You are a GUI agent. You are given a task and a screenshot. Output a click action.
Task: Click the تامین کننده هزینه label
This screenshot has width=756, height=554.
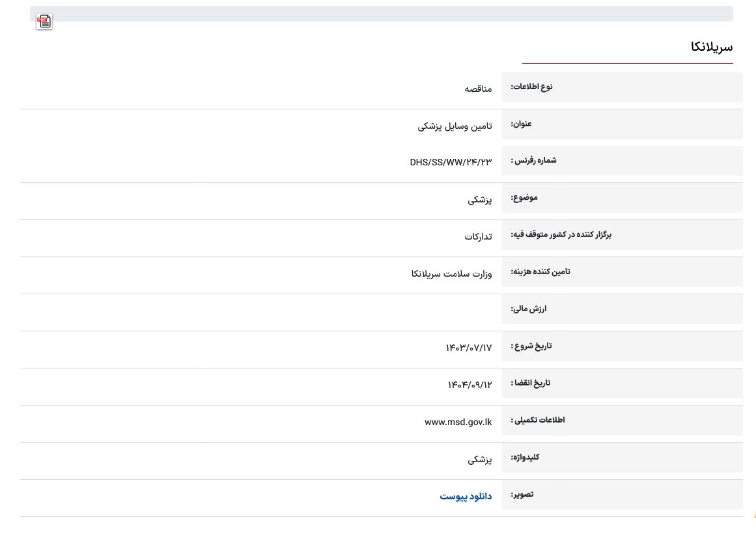[540, 271]
